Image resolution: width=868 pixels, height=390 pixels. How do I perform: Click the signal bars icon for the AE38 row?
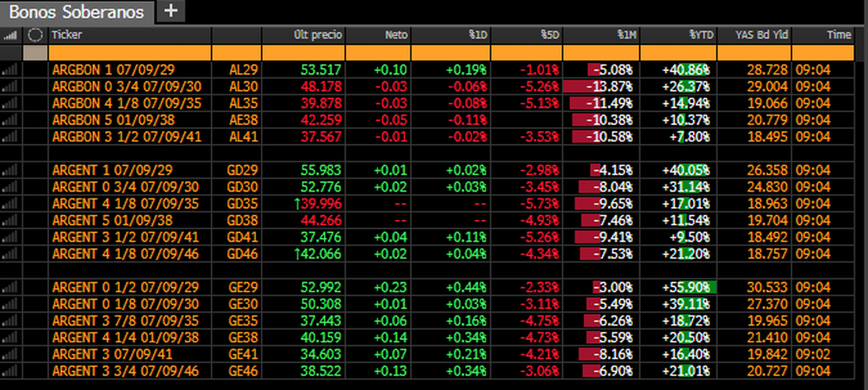point(10,119)
